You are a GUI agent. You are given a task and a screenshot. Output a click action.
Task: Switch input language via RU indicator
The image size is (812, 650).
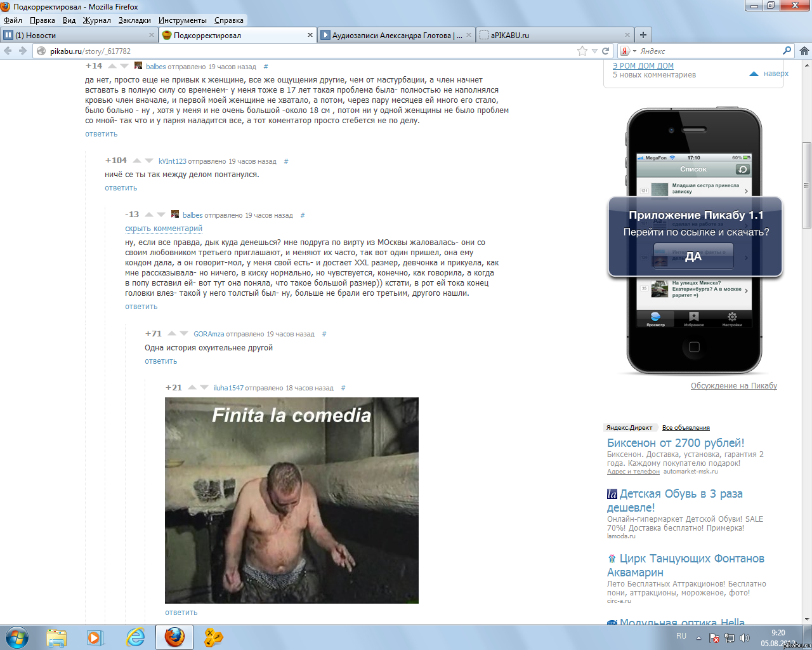[681, 636]
